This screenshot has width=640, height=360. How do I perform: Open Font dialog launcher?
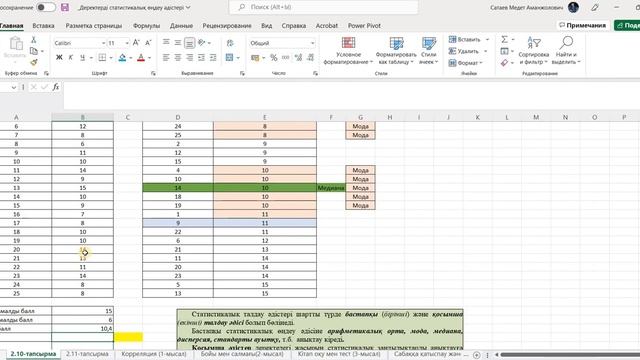pyautogui.click(x=153, y=73)
